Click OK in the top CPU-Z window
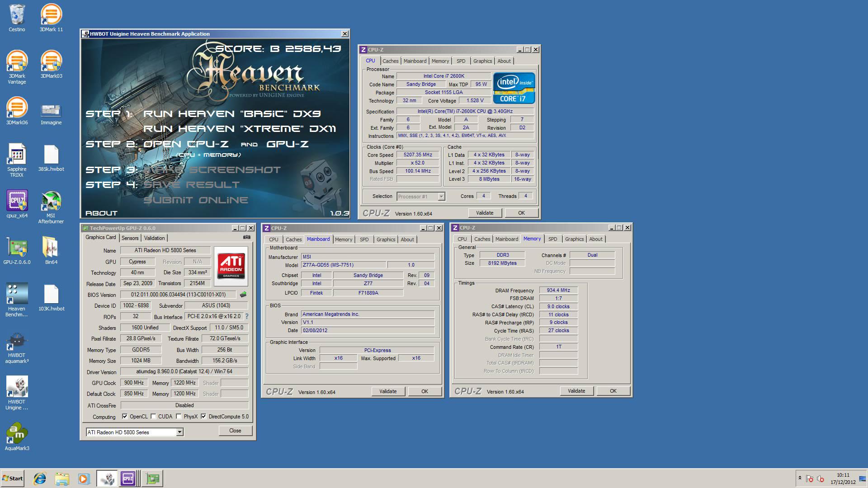868x488 pixels. [x=521, y=213]
